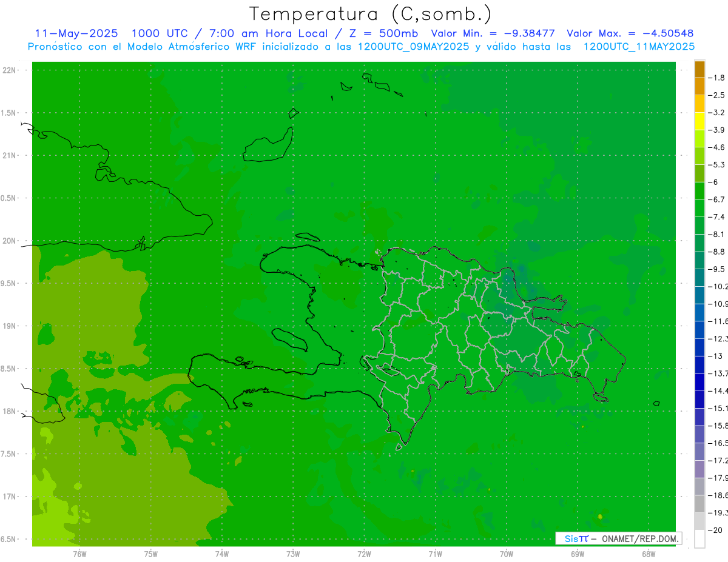Click the '19N' latitude label
Screen dimensions: 728x562
point(10,326)
